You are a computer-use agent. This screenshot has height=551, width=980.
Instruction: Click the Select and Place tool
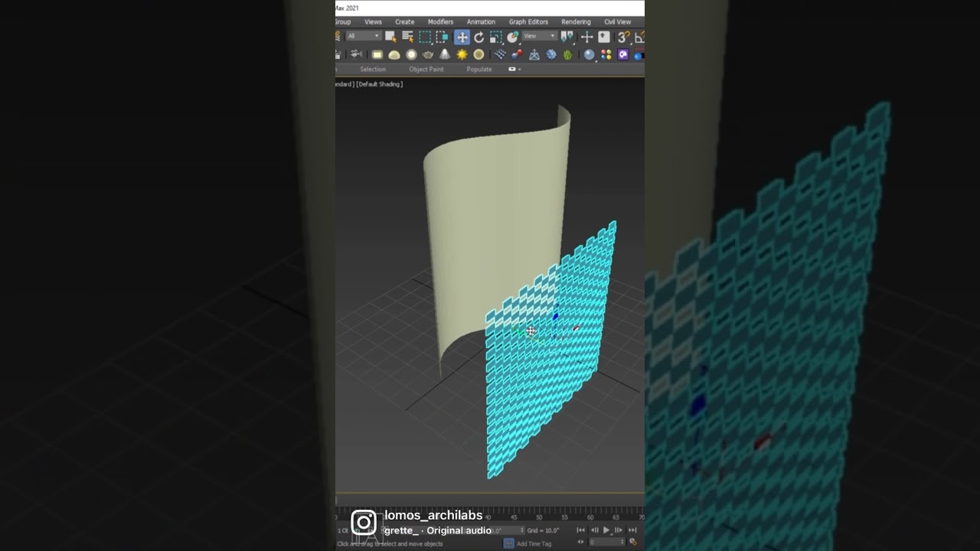point(513,37)
